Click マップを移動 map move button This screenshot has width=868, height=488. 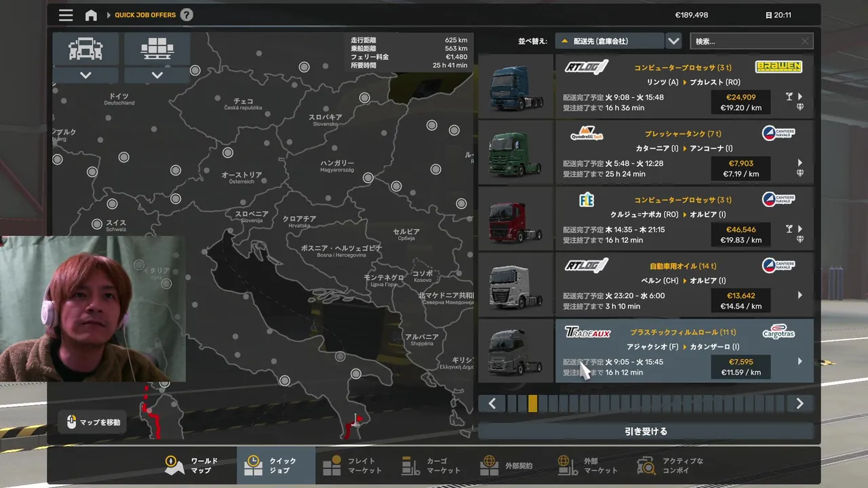[94, 422]
